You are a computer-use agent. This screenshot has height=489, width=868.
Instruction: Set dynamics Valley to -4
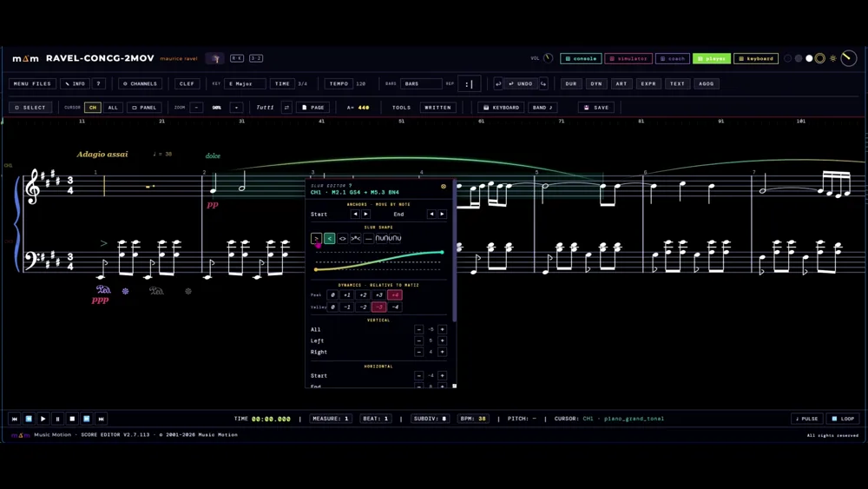click(395, 307)
